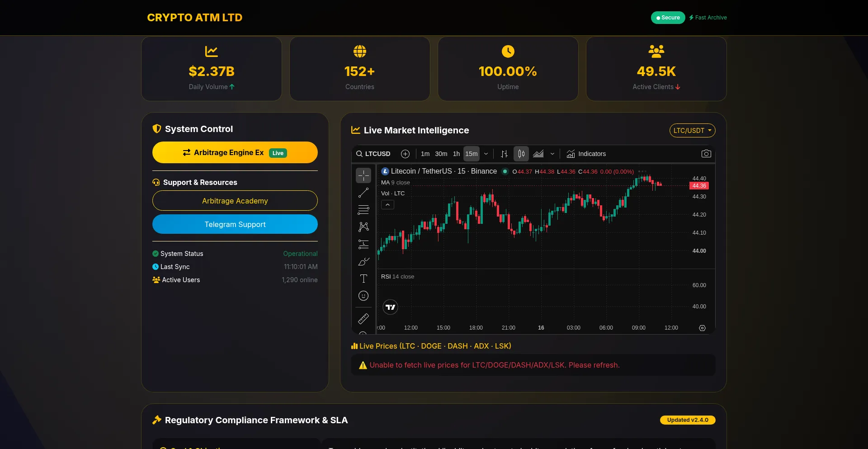
Task: Select the ruler measure tool
Action: point(363,319)
